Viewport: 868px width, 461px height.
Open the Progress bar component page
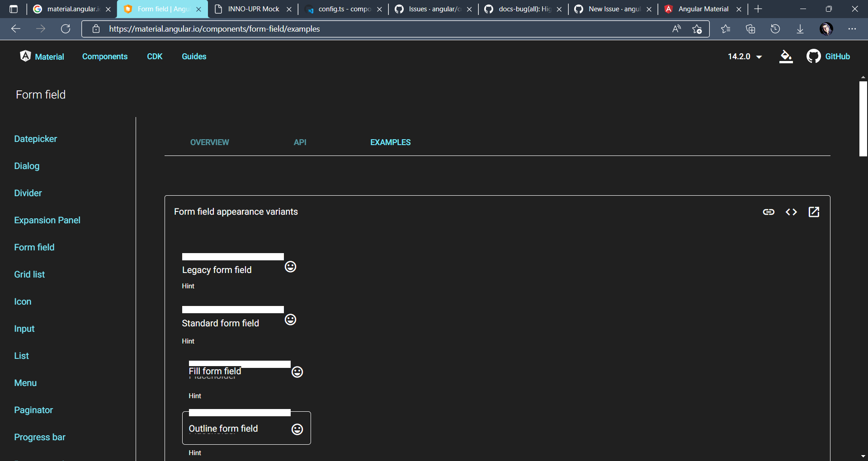click(39, 437)
